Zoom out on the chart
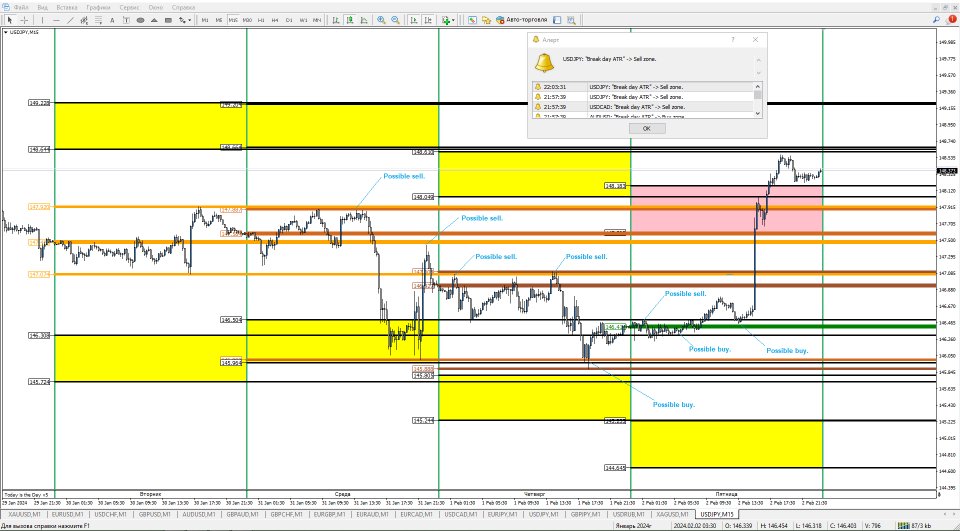 (396, 20)
